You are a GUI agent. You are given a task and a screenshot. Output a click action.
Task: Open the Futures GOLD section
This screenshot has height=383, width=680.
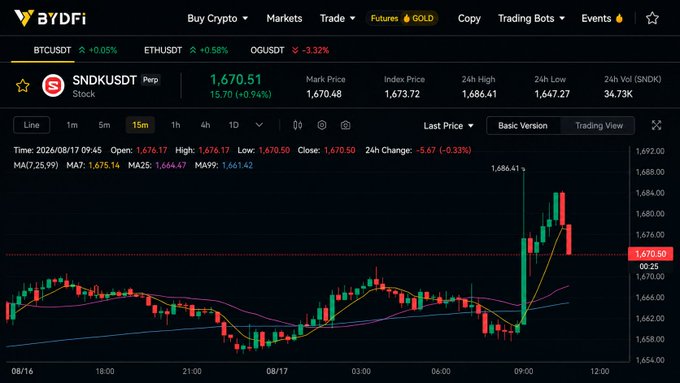coord(402,18)
